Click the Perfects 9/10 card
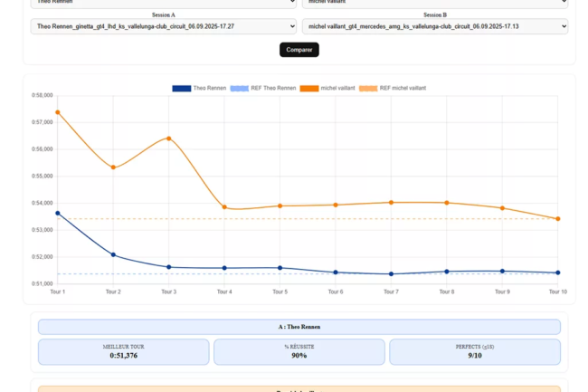 point(475,352)
